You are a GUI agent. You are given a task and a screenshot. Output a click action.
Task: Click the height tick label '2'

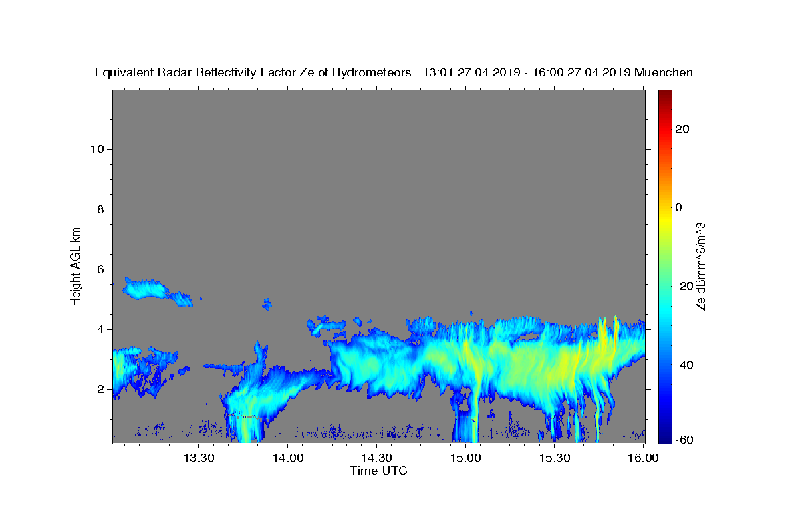(x=100, y=389)
